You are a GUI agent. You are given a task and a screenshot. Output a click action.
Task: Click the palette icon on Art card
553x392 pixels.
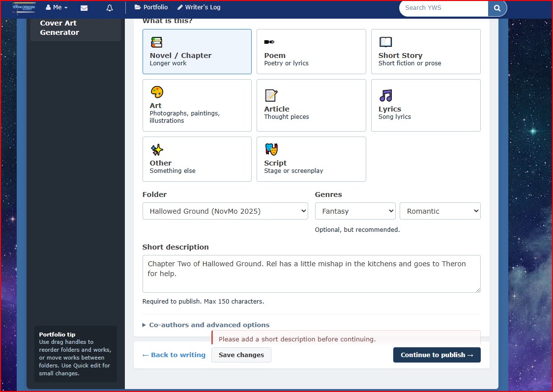click(157, 92)
